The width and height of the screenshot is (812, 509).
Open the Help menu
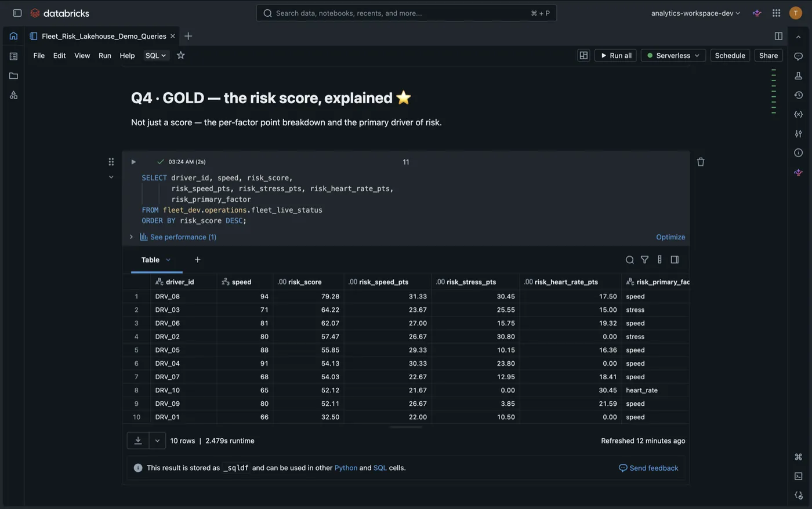pyautogui.click(x=127, y=55)
